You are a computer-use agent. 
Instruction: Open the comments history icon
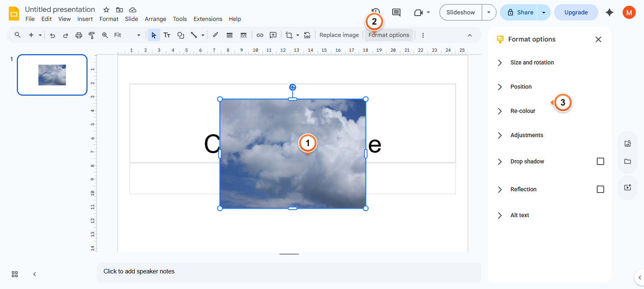point(396,12)
